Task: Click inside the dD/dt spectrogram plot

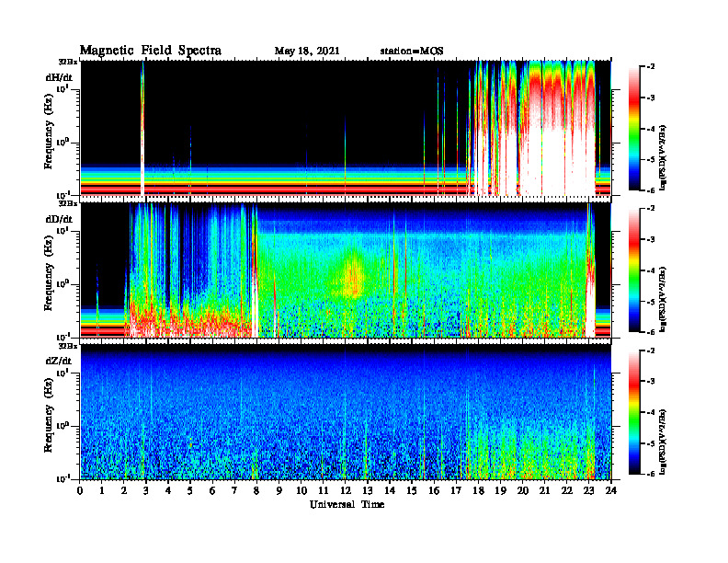Action: tap(346, 270)
